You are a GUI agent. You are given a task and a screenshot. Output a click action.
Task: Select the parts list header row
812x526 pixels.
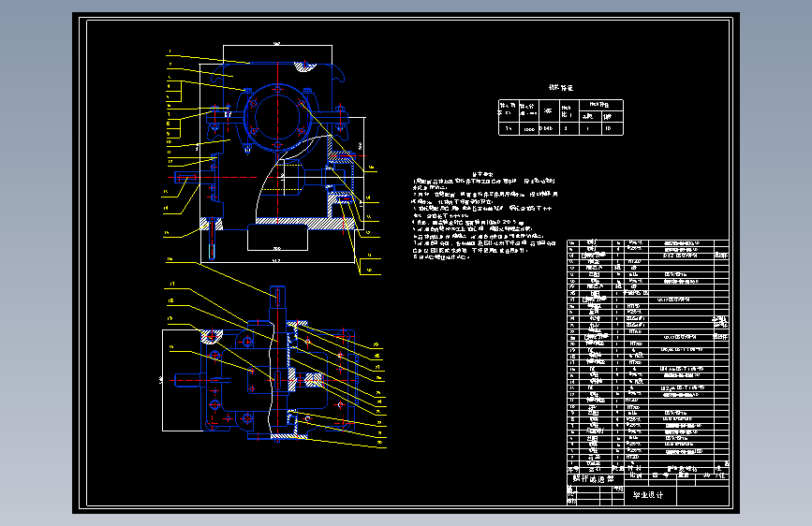[x=648, y=469]
